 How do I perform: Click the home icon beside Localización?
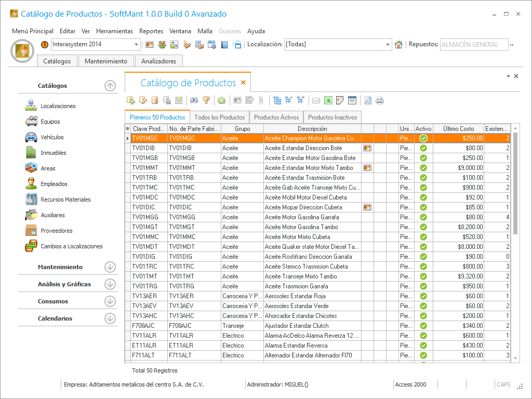[398, 45]
